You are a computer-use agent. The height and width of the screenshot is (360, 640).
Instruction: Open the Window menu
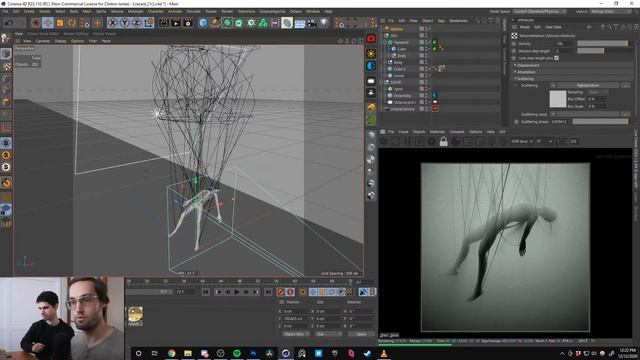(x=313, y=11)
